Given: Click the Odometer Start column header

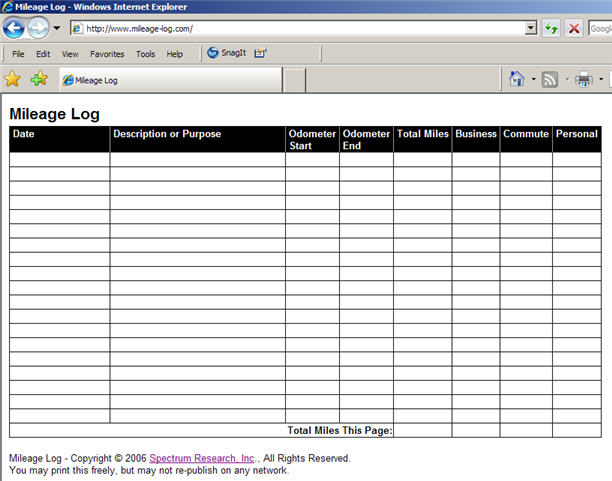Looking at the screenshot, I should (x=312, y=139).
